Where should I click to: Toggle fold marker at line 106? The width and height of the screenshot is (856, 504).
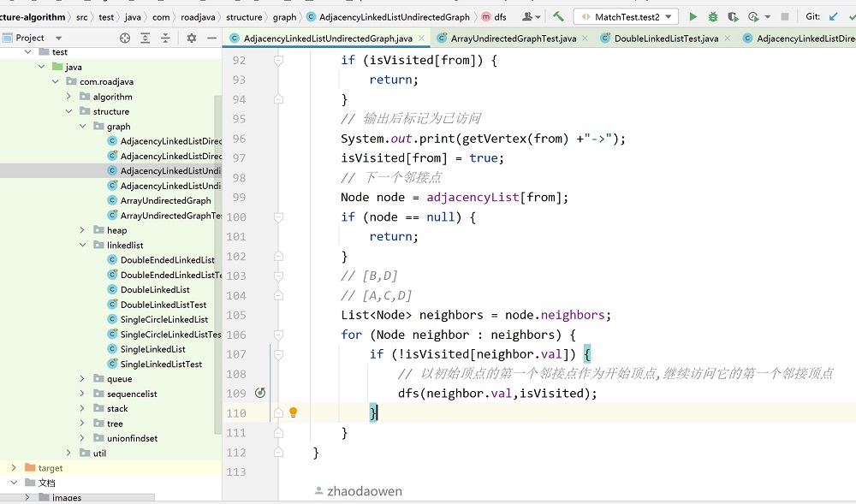(x=278, y=335)
